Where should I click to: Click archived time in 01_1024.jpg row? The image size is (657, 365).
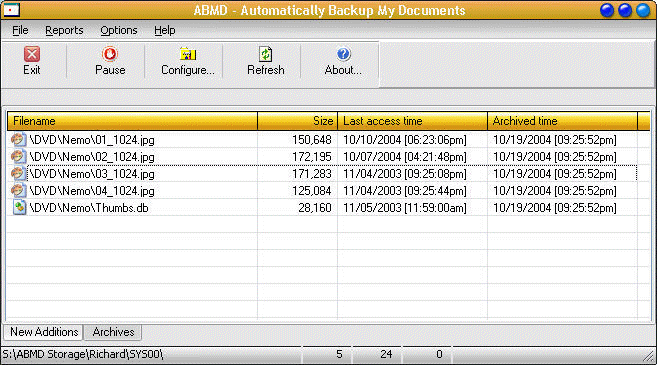(555, 140)
